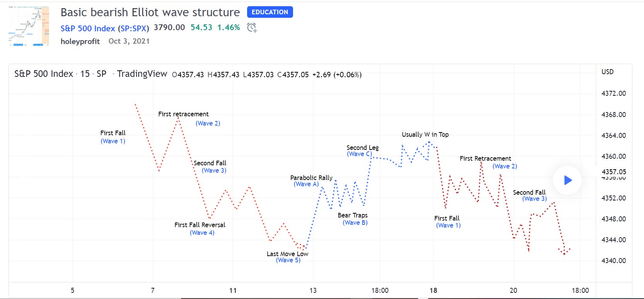Click the publish date Oct 3, 2021
The height and width of the screenshot is (299, 644).
pos(129,41)
